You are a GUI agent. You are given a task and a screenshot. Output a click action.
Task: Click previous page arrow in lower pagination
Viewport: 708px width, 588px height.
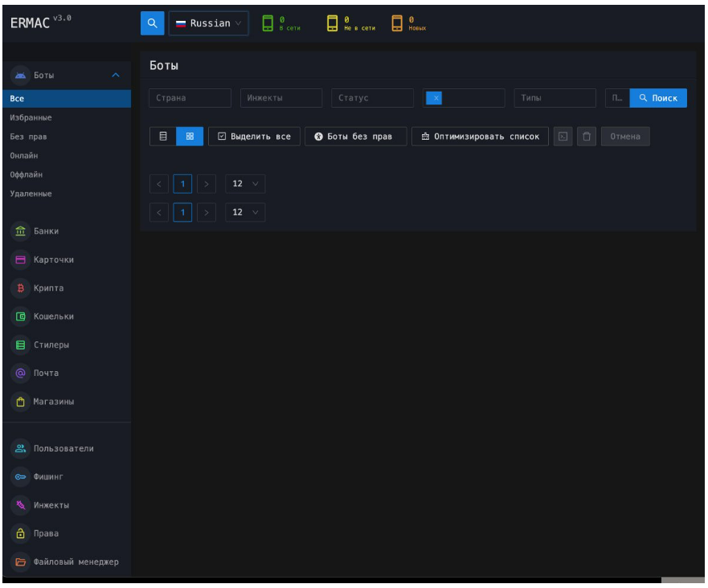(x=159, y=212)
